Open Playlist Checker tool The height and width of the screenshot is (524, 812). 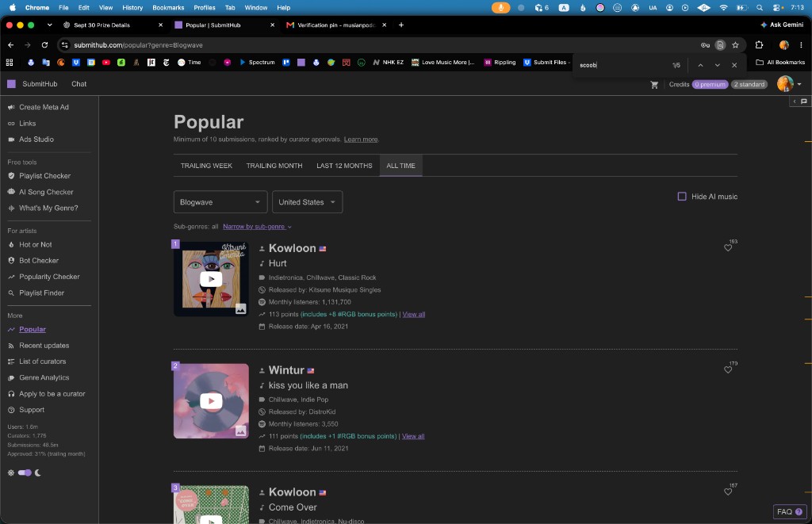45,176
